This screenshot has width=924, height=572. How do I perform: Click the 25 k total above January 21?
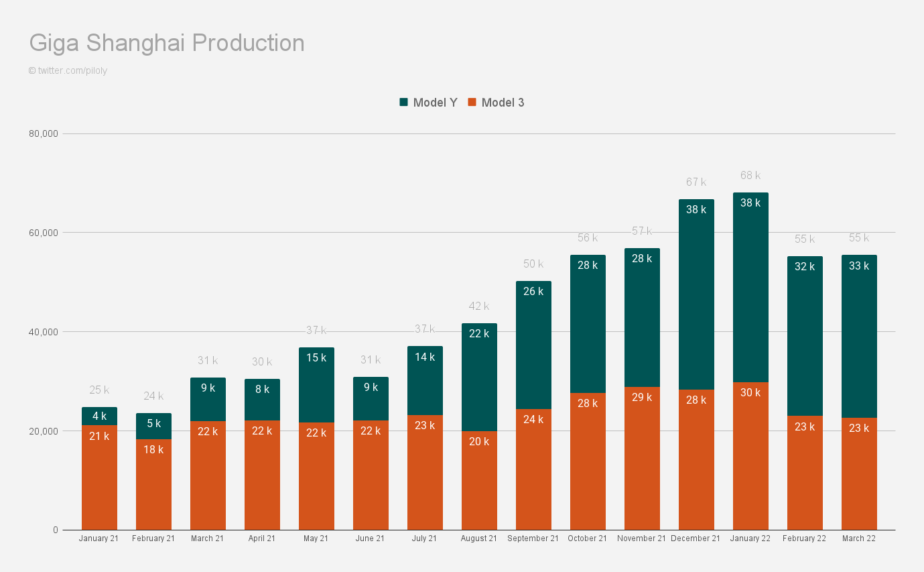click(99, 390)
